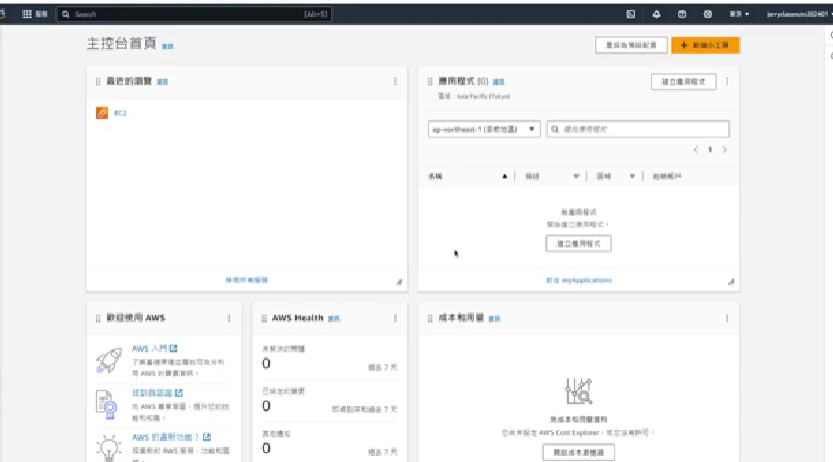Screen dimensions: 833x462
Task: Click resize handle of Recently visited widget
Action: click(x=399, y=282)
